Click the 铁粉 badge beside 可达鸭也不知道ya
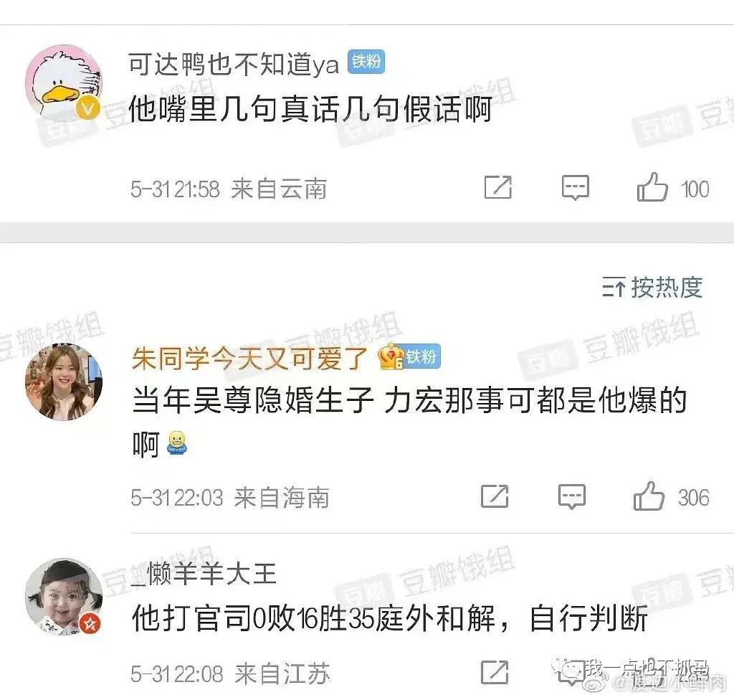734x700 pixels. point(366,62)
